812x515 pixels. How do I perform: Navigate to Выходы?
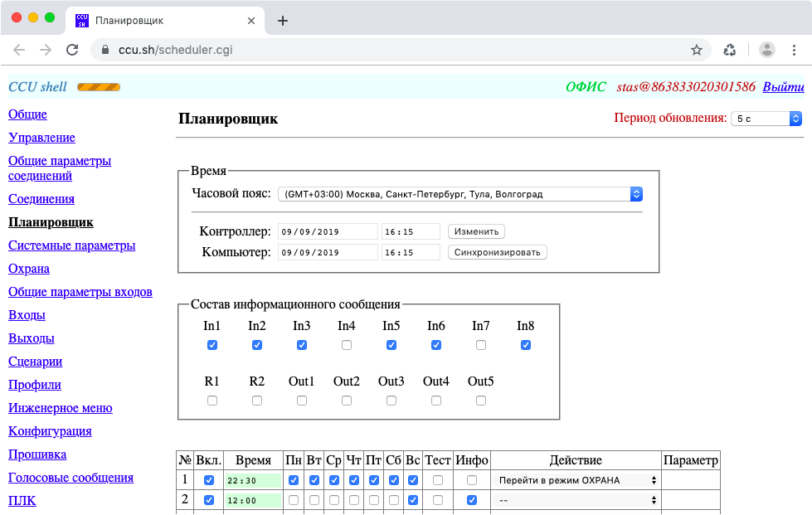click(31, 338)
